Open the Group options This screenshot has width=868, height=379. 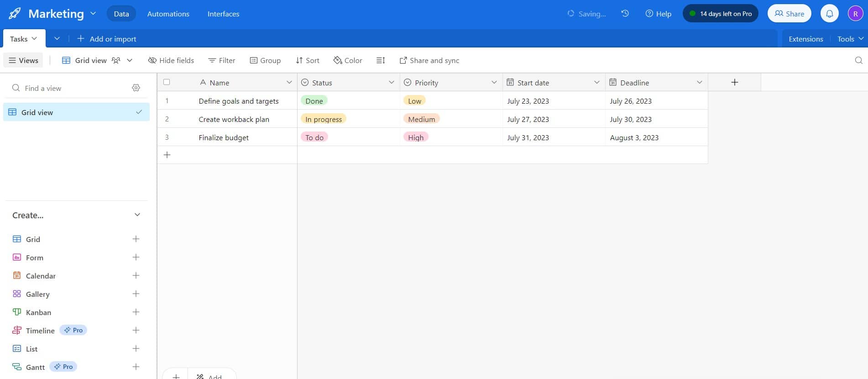(265, 60)
